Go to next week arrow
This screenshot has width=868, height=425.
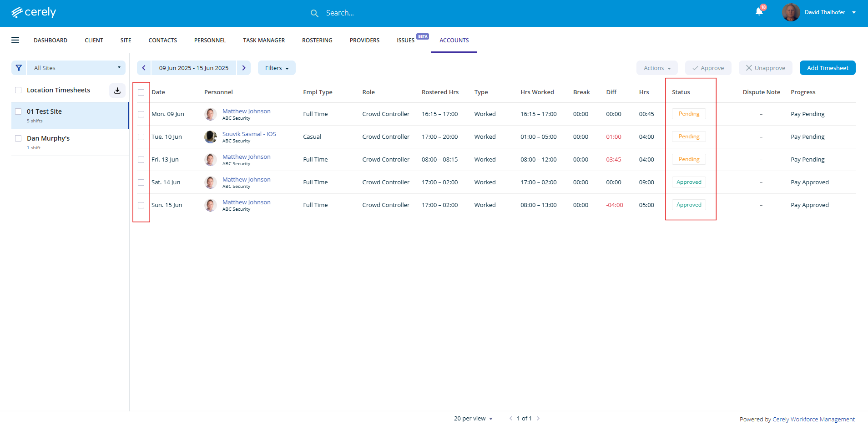point(244,68)
